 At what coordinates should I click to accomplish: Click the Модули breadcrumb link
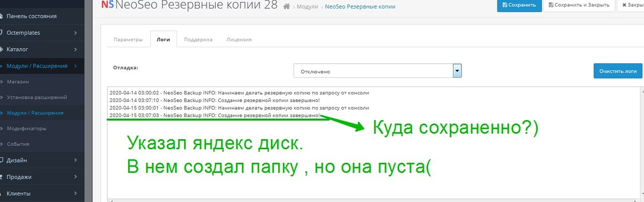[308, 6]
